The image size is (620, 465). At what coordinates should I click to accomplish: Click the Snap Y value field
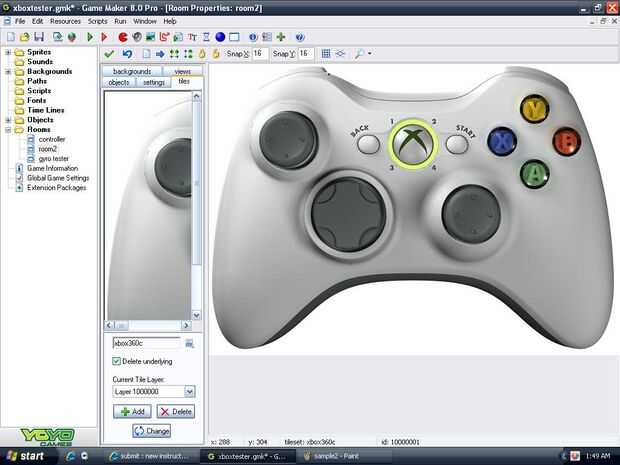pyautogui.click(x=306, y=53)
